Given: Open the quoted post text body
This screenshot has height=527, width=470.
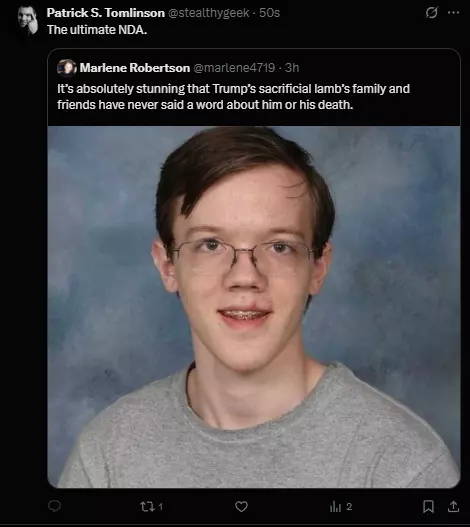Looking at the screenshot, I should coord(233,97).
